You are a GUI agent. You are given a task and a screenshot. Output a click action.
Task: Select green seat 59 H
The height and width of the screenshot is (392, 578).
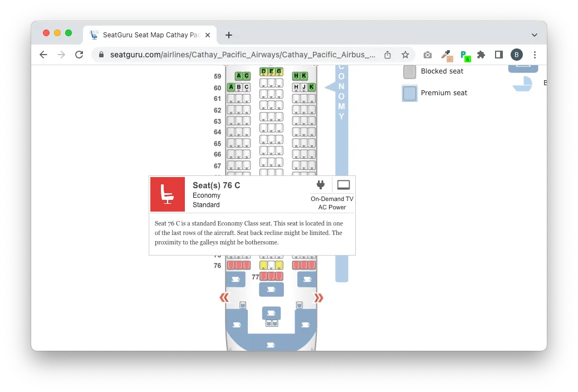296,76
